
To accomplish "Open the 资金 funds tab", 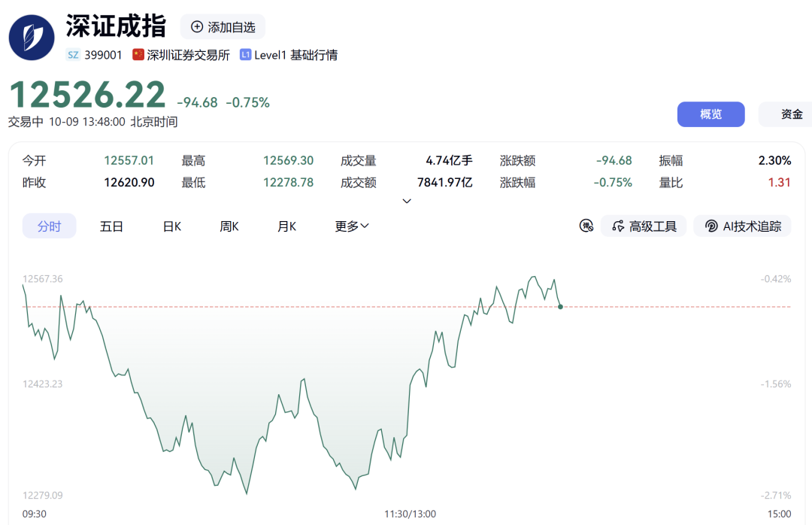I will [x=786, y=114].
